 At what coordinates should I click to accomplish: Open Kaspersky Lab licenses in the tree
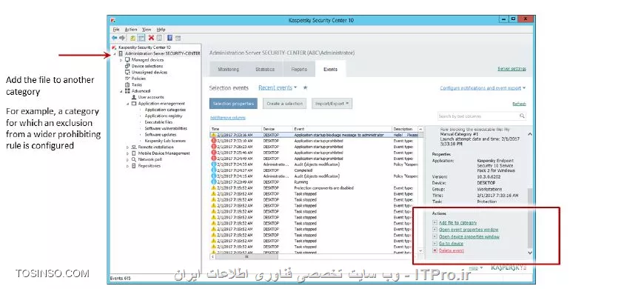[x=165, y=141]
